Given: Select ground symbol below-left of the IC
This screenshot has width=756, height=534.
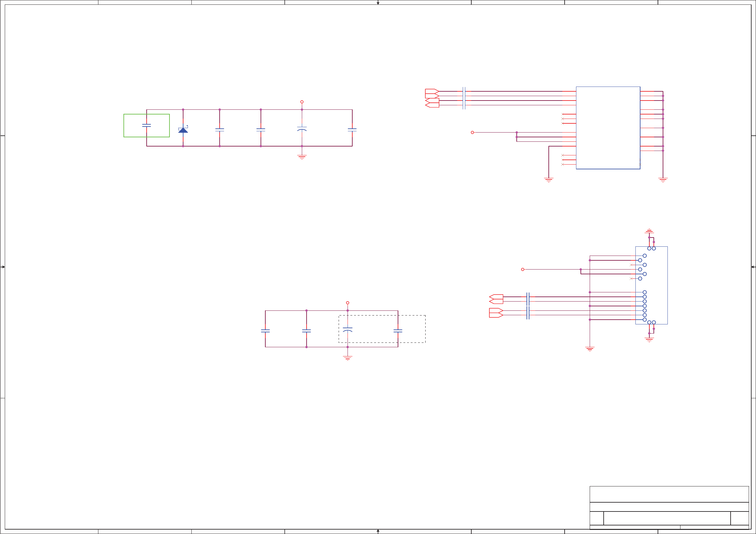Looking at the screenshot, I should (548, 180).
